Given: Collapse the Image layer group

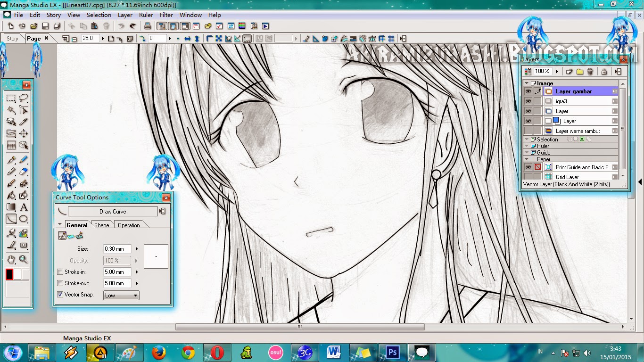Looking at the screenshot, I should 527,83.
